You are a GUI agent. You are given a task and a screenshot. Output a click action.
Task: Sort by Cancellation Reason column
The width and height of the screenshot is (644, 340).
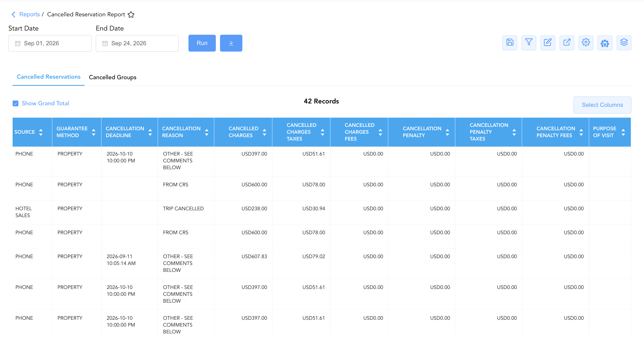(207, 132)
